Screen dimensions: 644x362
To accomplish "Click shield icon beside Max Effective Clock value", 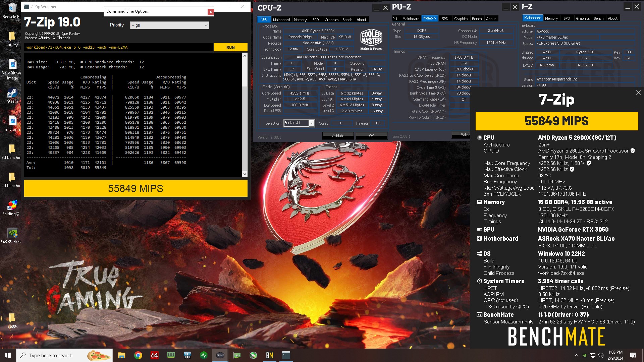I will [x=572, y=169].
